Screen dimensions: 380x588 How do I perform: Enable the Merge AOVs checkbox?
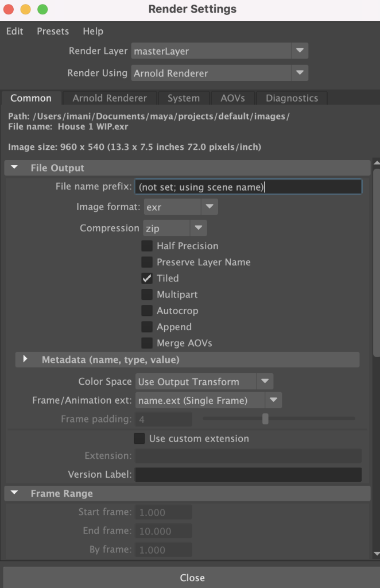tap(147, 343)
